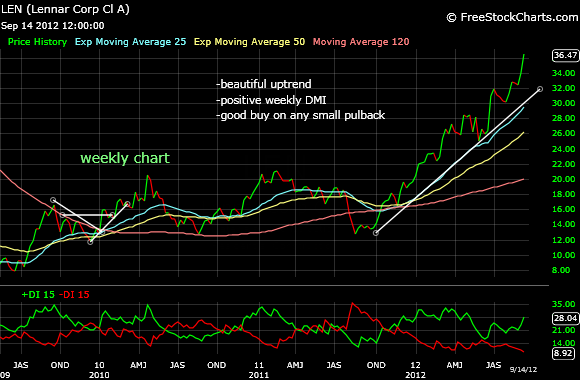
Task: Click the Price History legend label
Action: (x=37, y=42)
